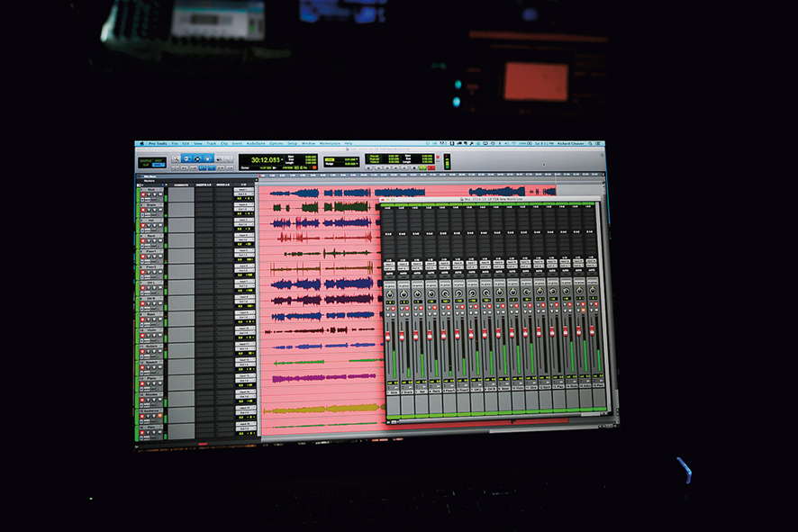Open the Window menu
This screenshot has width=798, height=532.
[x=308, y=143]
